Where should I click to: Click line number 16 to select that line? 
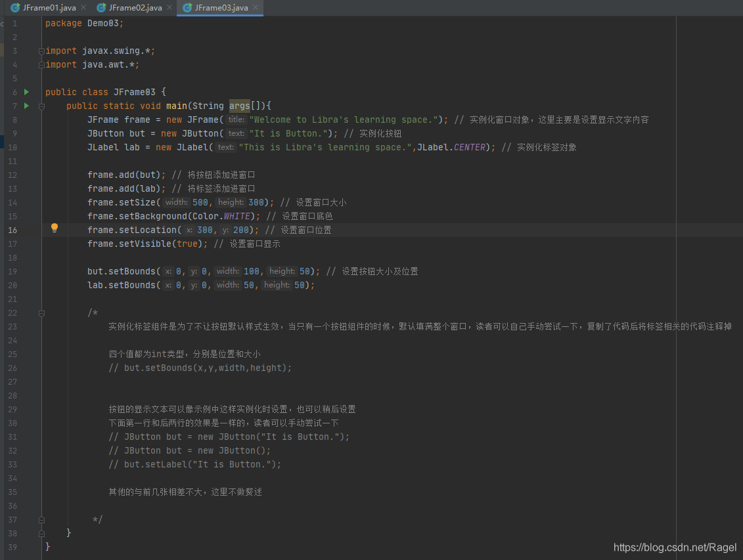(12, 229)
